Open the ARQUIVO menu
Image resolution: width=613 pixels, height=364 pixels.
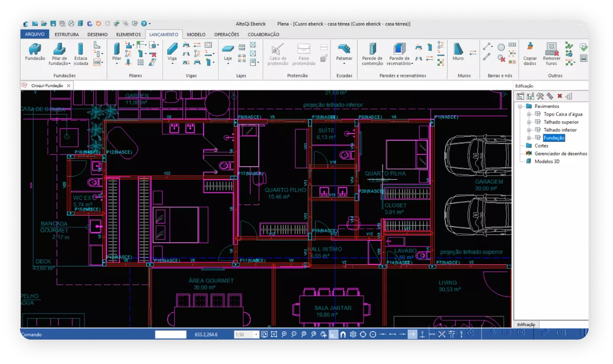point(34,34)
